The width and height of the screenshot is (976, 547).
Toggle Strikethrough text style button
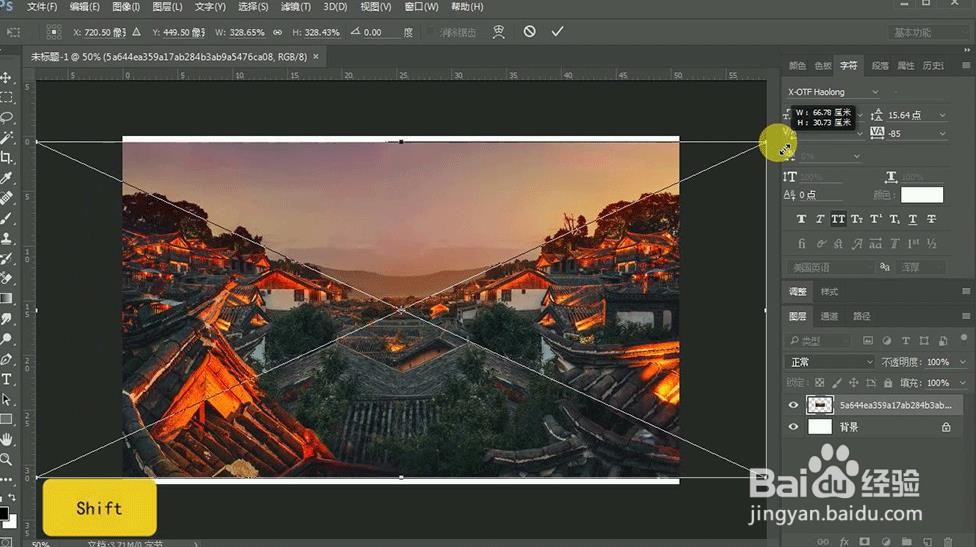coord(931,219)
